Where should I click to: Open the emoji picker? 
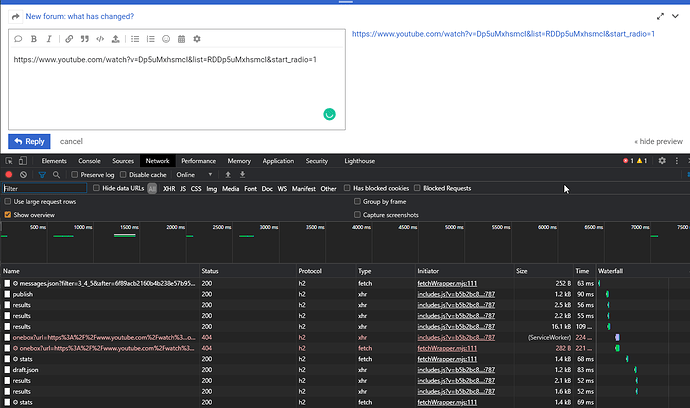pyautogui.click(x=166, y=39)
